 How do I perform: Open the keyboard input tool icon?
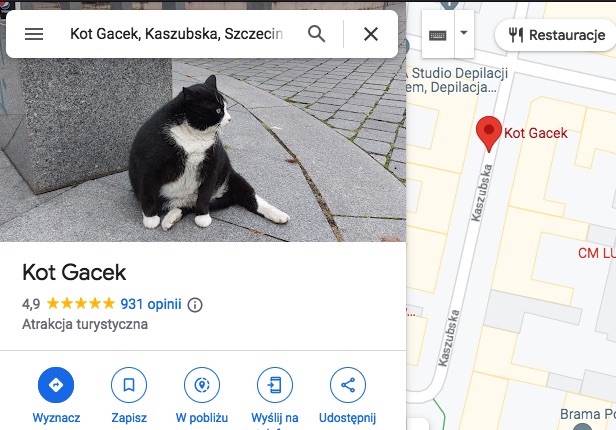[438, 35]
